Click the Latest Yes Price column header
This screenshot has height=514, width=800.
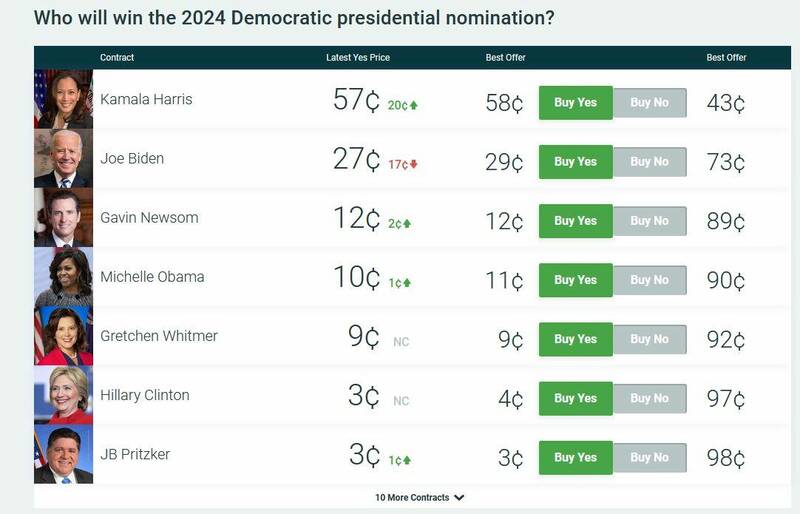(357, 58)
